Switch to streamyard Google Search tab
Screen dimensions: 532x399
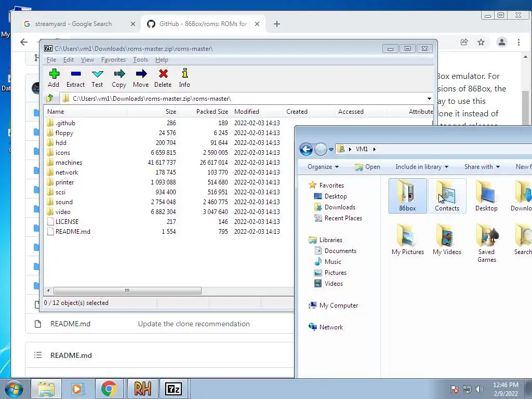pyautogui.click(x=73, y=24)
